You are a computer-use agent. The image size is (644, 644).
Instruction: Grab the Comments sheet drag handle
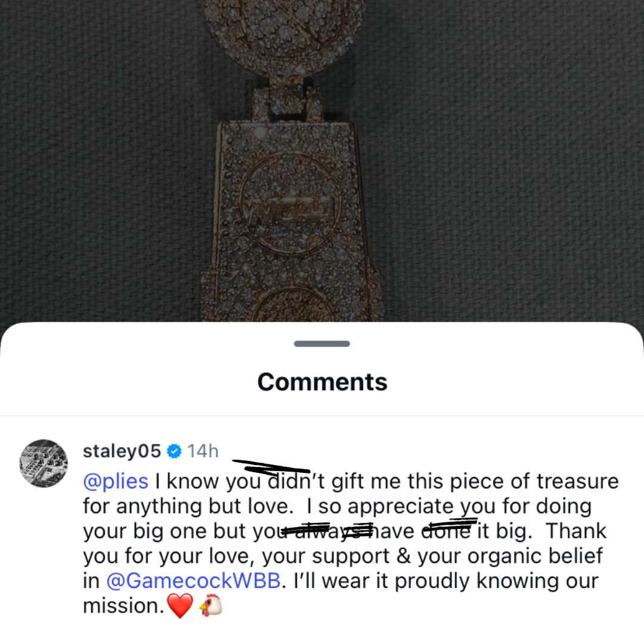click(x=322, y=344)
